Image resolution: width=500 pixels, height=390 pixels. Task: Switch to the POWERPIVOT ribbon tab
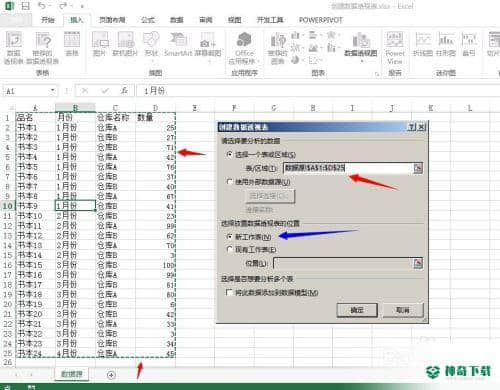point(321,20)
